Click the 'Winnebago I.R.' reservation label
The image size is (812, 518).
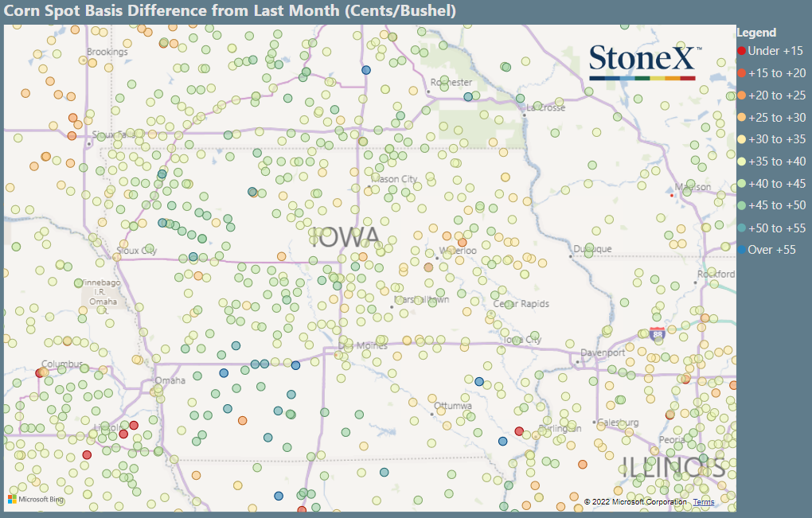click(x=102, y=287)
